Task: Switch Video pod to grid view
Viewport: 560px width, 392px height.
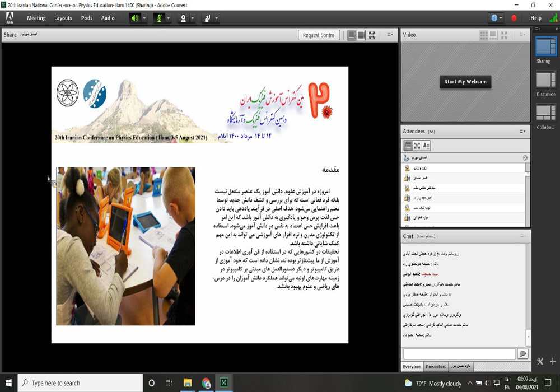Action: 484,35
